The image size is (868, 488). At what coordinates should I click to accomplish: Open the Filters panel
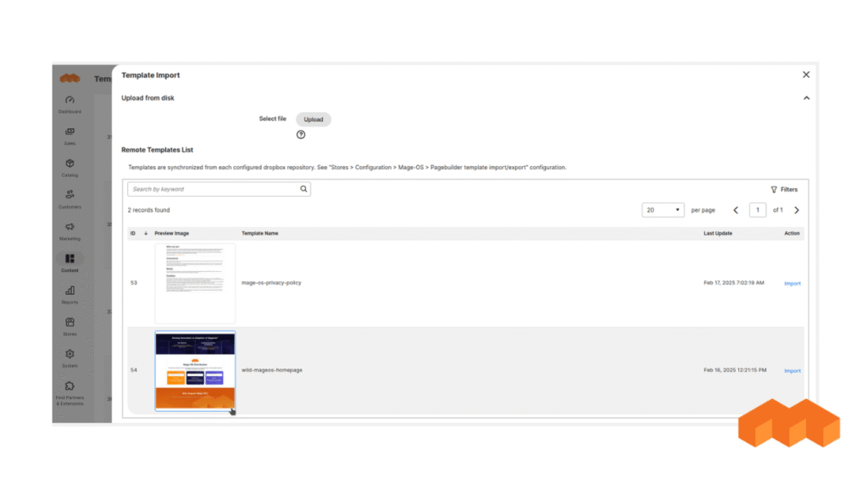pos(784,189)
